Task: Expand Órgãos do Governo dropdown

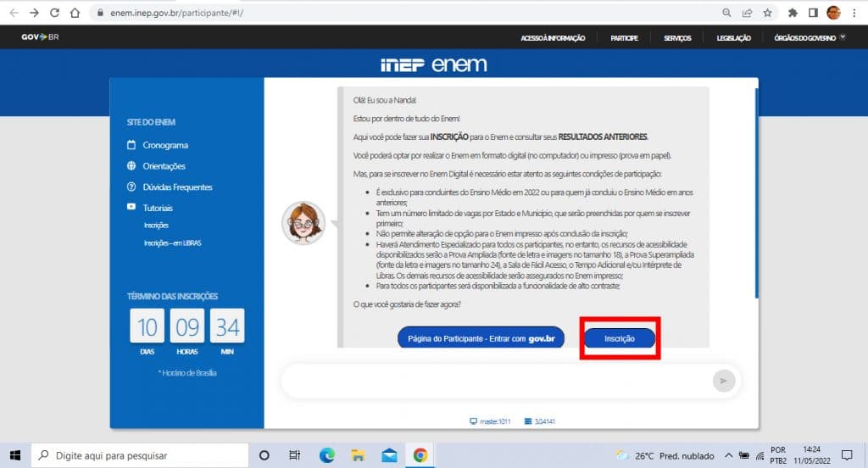Action: 810,37
